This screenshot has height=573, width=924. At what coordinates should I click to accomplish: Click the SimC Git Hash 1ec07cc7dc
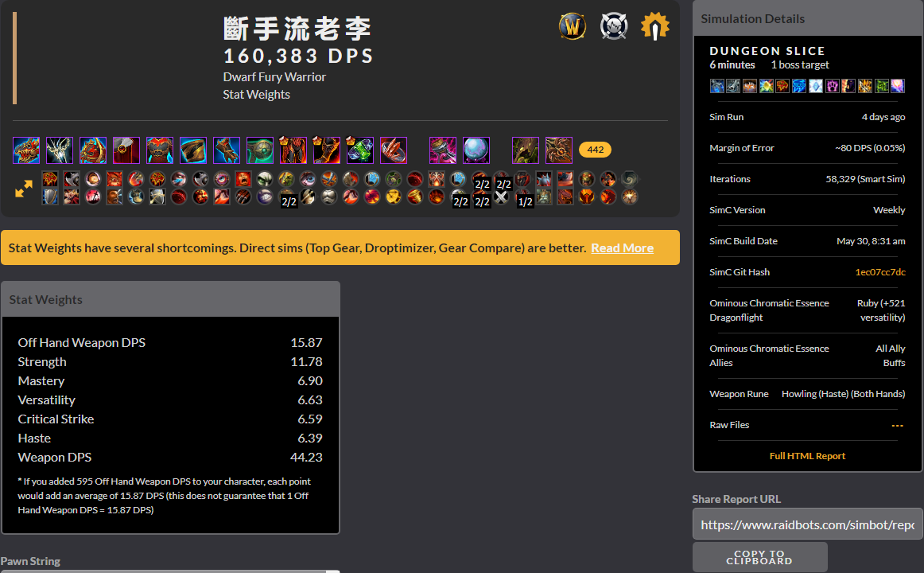879,271
